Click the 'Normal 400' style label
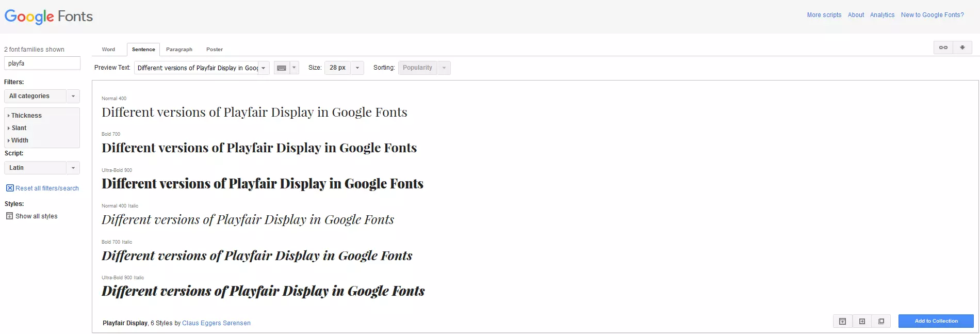 [x=114, y=99]
